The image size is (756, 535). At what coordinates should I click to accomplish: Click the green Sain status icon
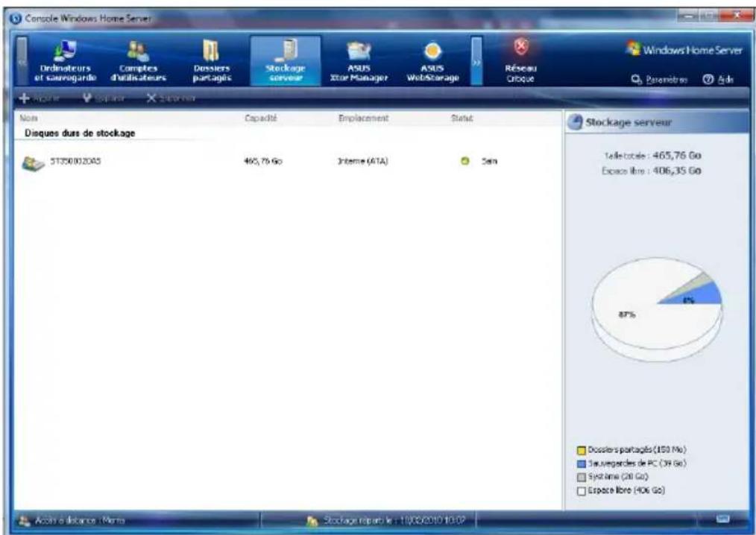tap(465, 162)
